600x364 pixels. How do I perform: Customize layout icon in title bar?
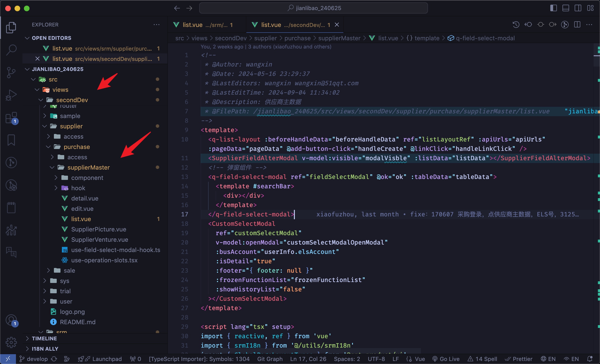(590, 8)
